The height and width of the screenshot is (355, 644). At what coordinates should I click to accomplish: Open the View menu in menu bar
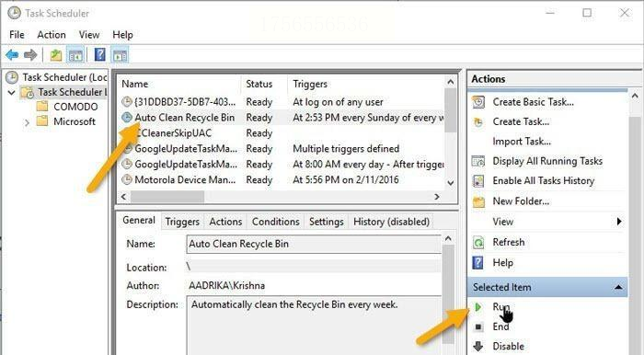(x=89, y=35)
